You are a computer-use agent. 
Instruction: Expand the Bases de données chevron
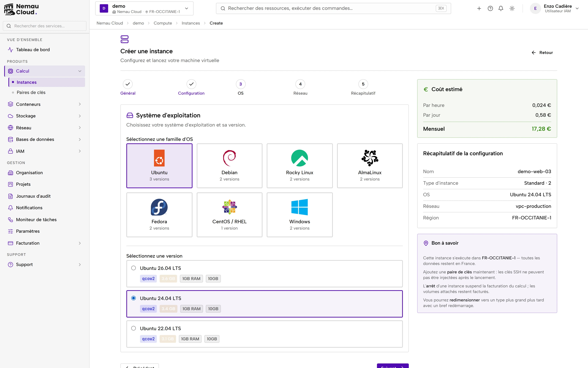(80, 140)
